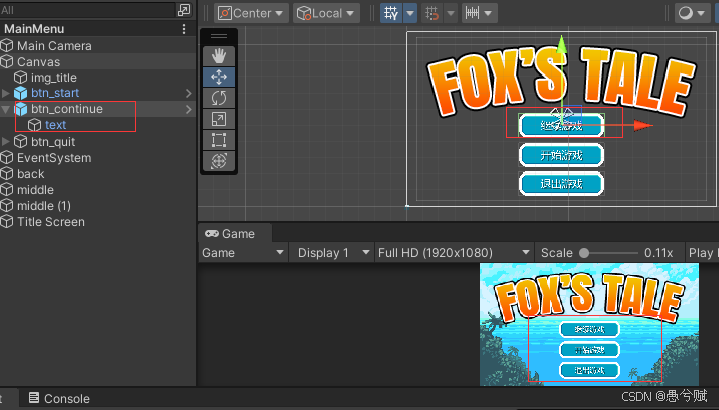Expand the btn_start children

tap(6, 93)
